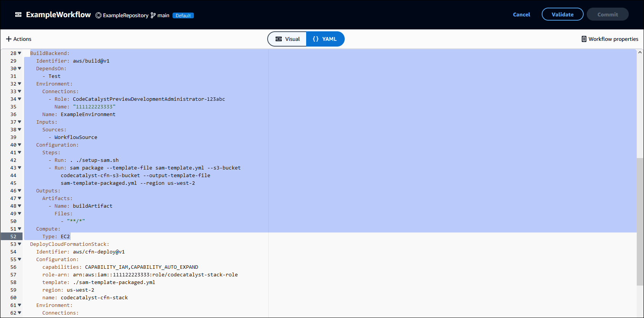Collapse DeployCloudFormationStack at line 53
This screenshot has height=318, width=644.
pyautogui.click(x=19, y=244)
